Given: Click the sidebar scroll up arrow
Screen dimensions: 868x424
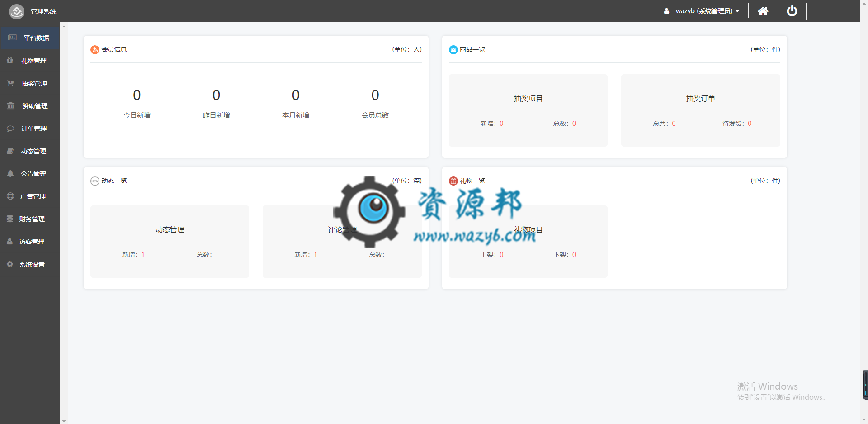Looking at the screenshot, I should click(x=64, y=26).
